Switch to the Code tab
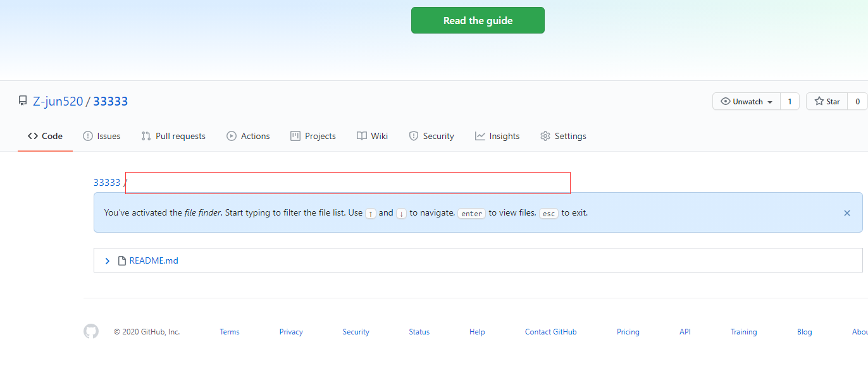868x373 pixels. 45,136
